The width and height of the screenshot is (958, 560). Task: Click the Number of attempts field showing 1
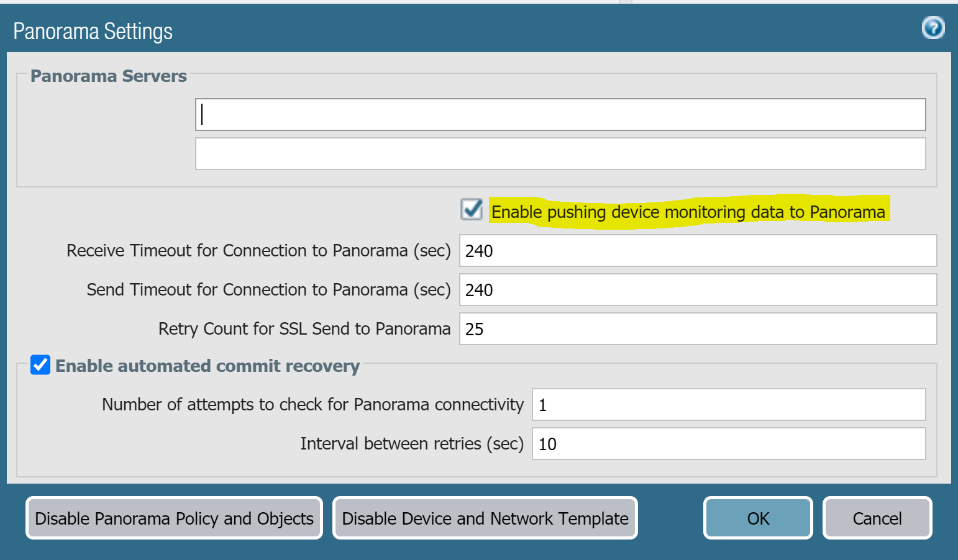728,404
